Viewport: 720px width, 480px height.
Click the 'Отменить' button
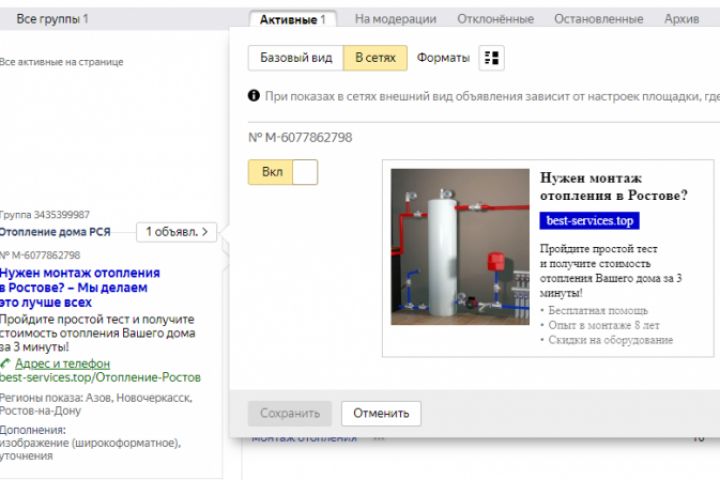pos(381,413)
